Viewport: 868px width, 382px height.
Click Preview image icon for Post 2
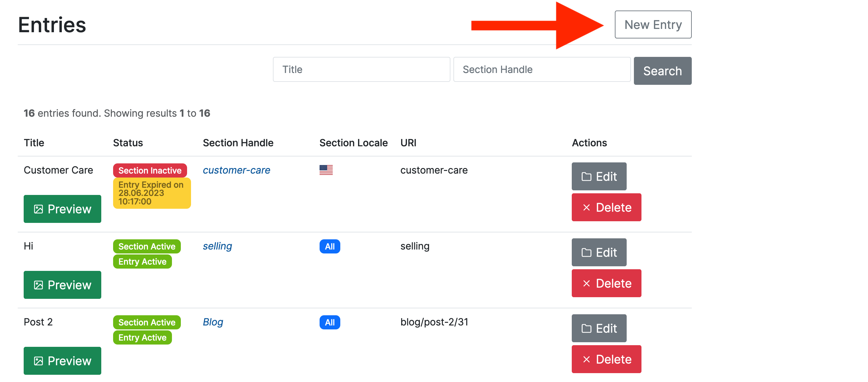pos(38,361)
